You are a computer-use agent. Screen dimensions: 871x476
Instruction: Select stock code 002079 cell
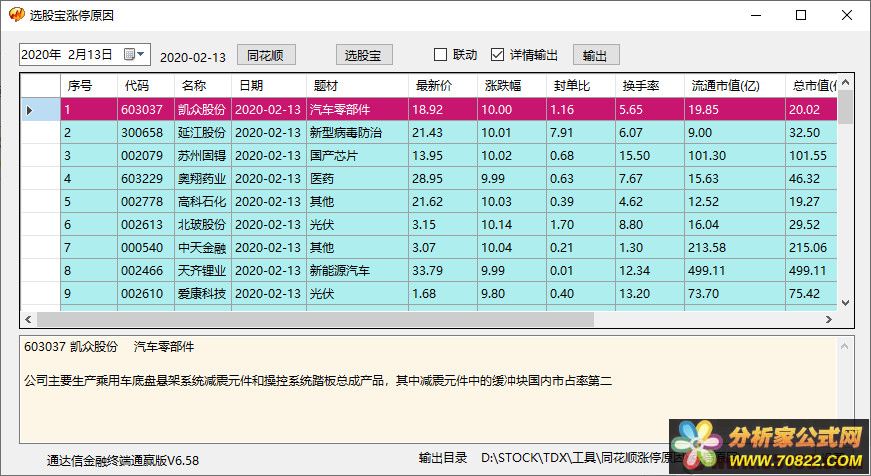(146, 156)
